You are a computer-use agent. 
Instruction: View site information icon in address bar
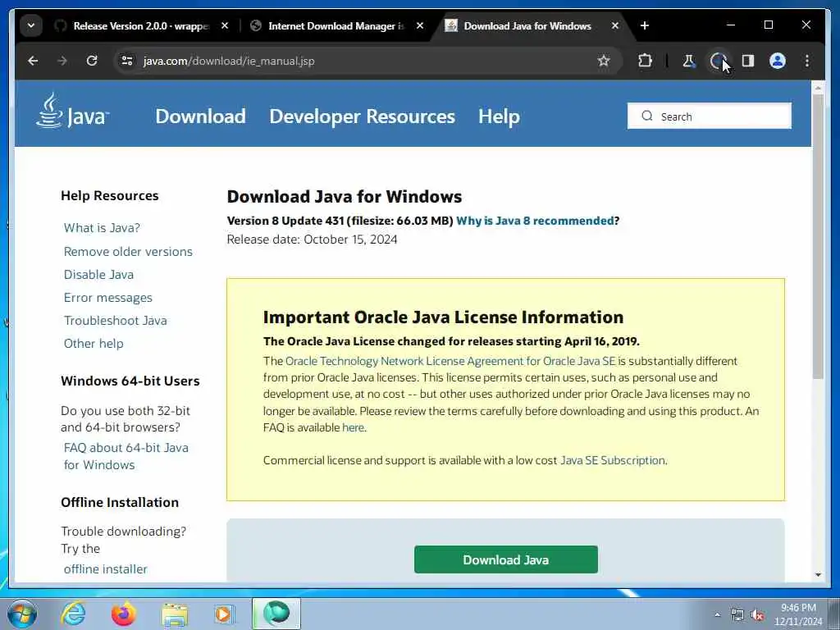coord(127,61)
